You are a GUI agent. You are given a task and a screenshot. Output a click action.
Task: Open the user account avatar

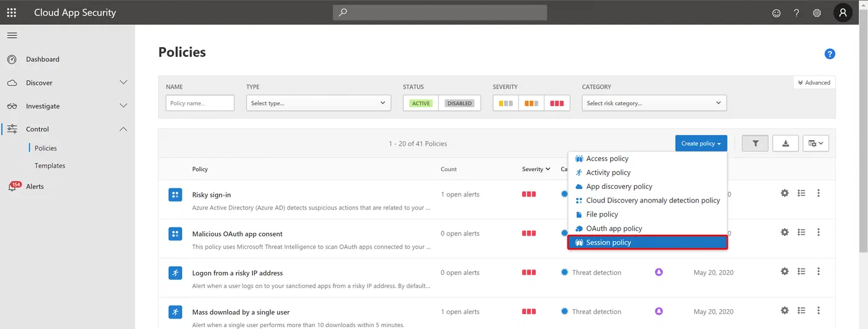pos(843,12)
